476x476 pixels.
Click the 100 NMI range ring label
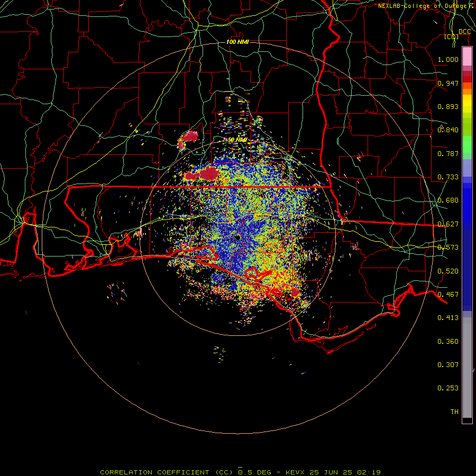pos(237,42)
